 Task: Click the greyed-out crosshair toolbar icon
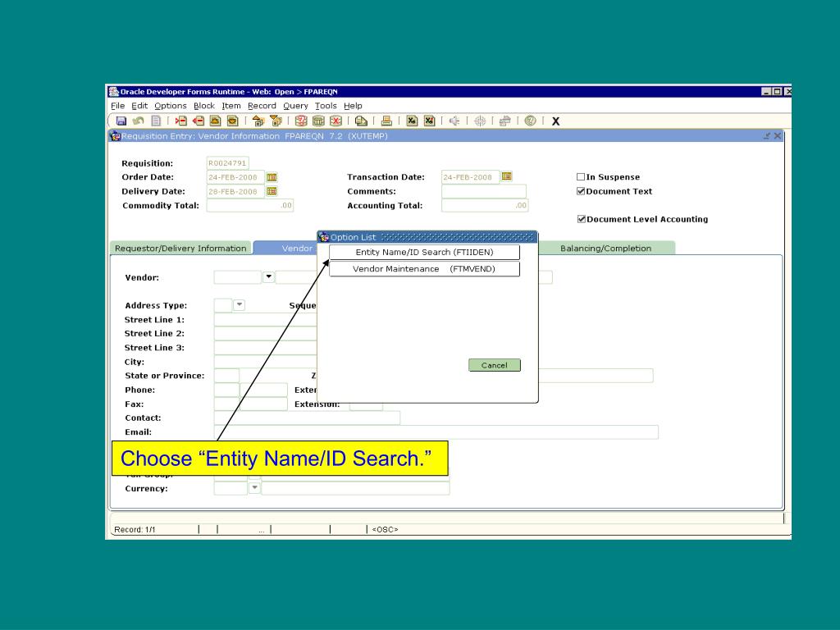pyautogui.click(x=480, y=121)
